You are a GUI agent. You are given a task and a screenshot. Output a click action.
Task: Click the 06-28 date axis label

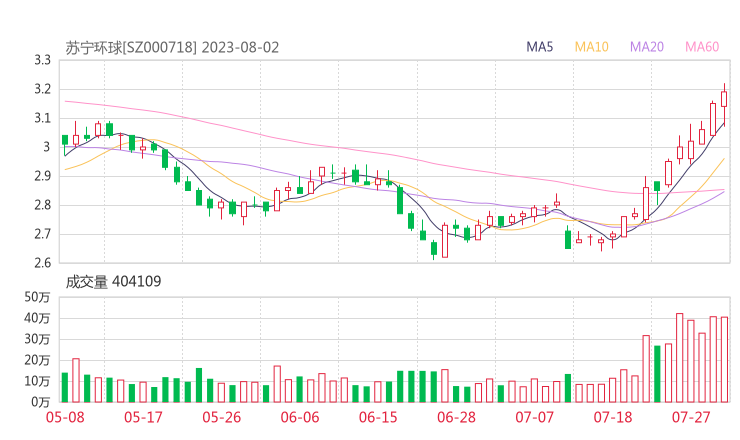point(456,417)
